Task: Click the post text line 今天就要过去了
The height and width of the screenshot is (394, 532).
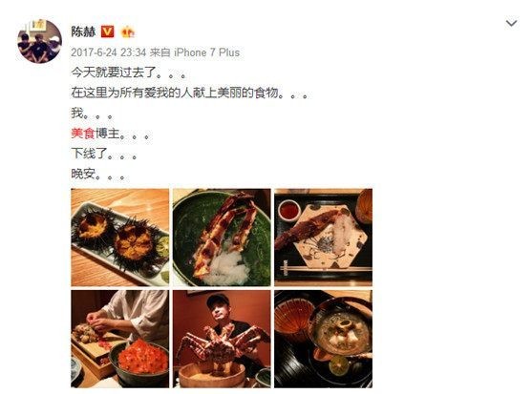Action: 129,73
